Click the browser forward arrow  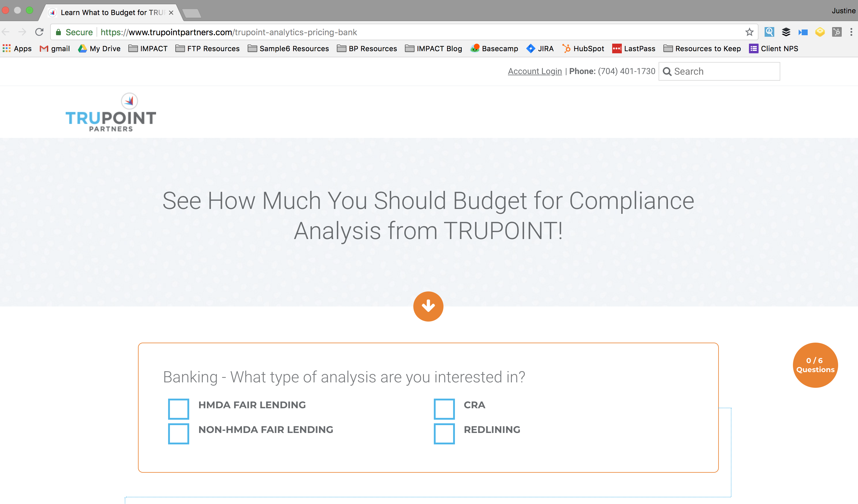(x=22, y=32)
